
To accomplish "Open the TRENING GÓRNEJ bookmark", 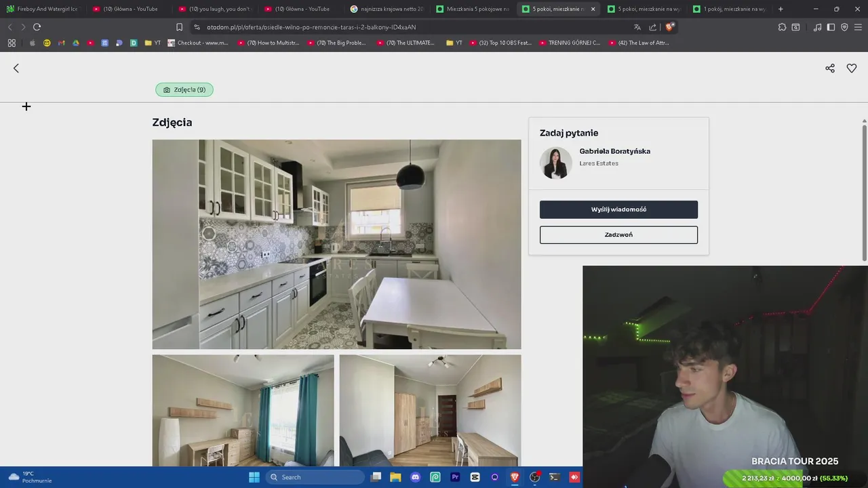I will pyautogui.click(x=570, y=43).
